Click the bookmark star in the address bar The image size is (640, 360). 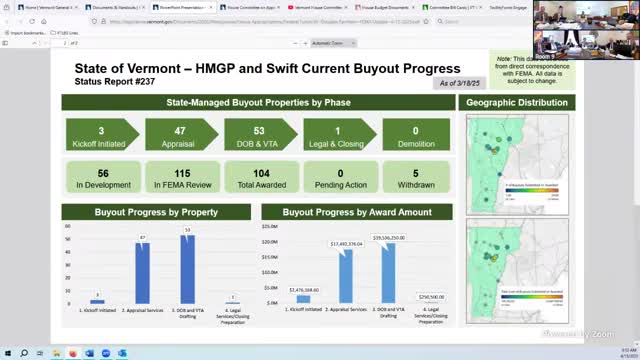tap(426, 21)
